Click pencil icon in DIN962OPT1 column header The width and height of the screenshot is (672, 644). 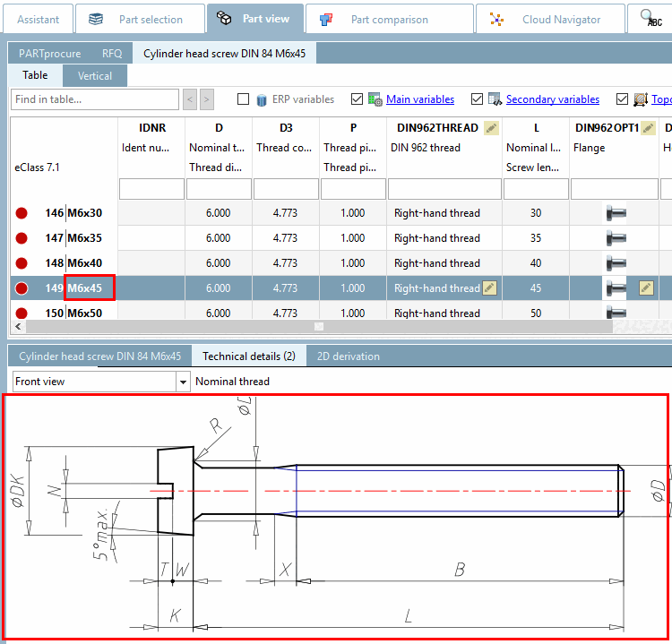tap(648, 128)
